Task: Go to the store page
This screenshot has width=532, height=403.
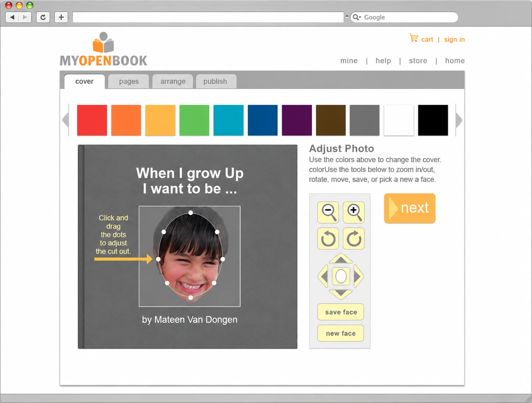Action: click(418, 61)
